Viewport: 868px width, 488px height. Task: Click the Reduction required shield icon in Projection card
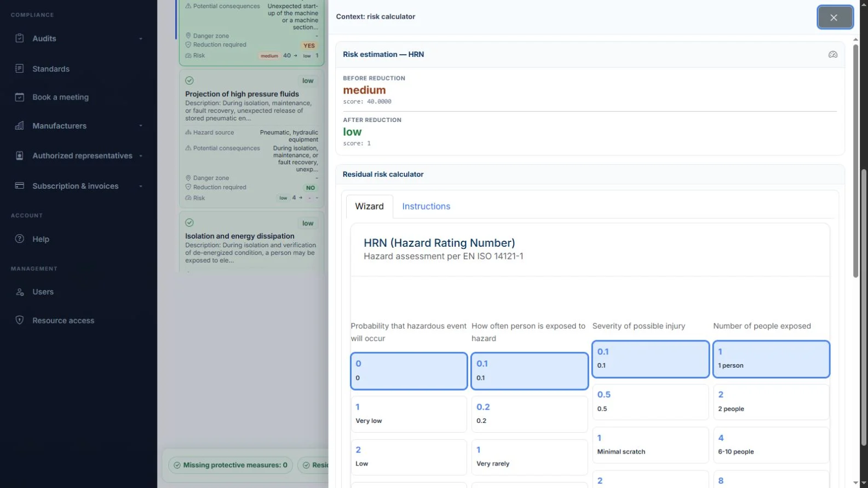tap(188, 187)
